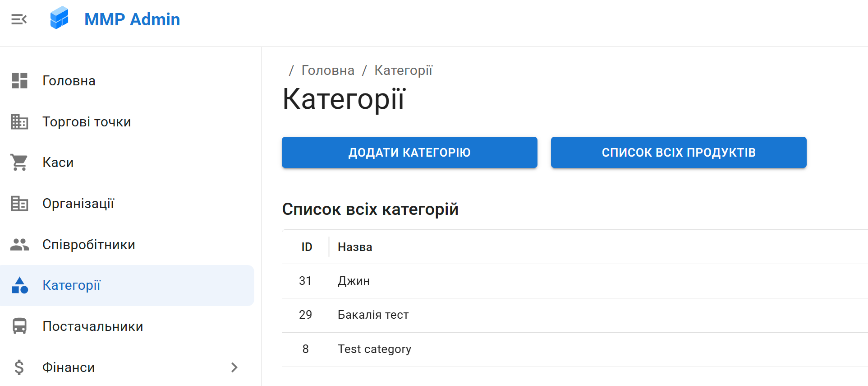
Task: Click the Постачальники bus icon
Action: point(19,326)
